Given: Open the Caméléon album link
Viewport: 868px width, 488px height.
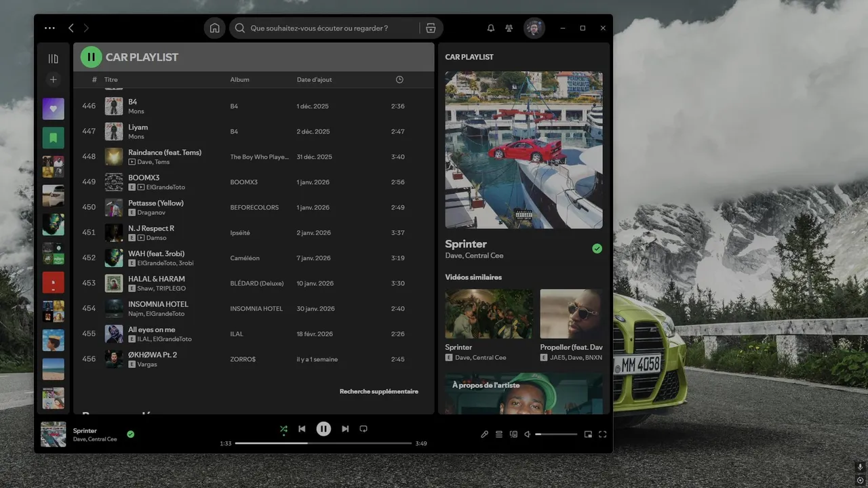Looking at the screenshot, I should [245, 258].
